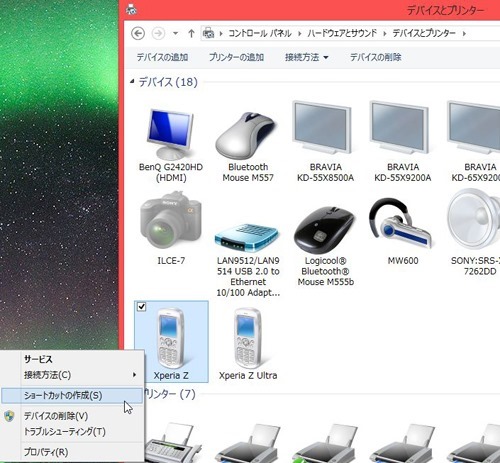Image resolution: width=500 pixels, height=463 pixels.
Task: Select the BenQ G2420HD monitor device icon
Action: pos(171,135)
